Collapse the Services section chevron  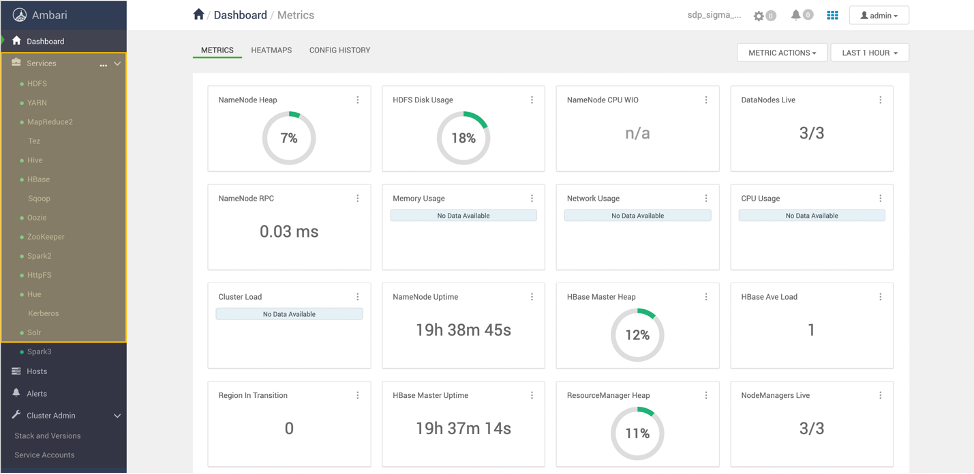117,63
